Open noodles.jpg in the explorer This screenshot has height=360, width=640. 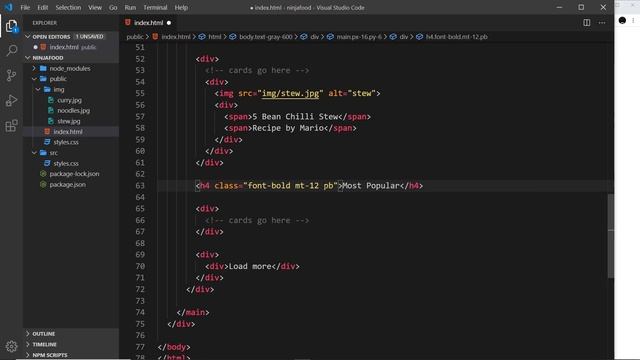tap(73, 111)
